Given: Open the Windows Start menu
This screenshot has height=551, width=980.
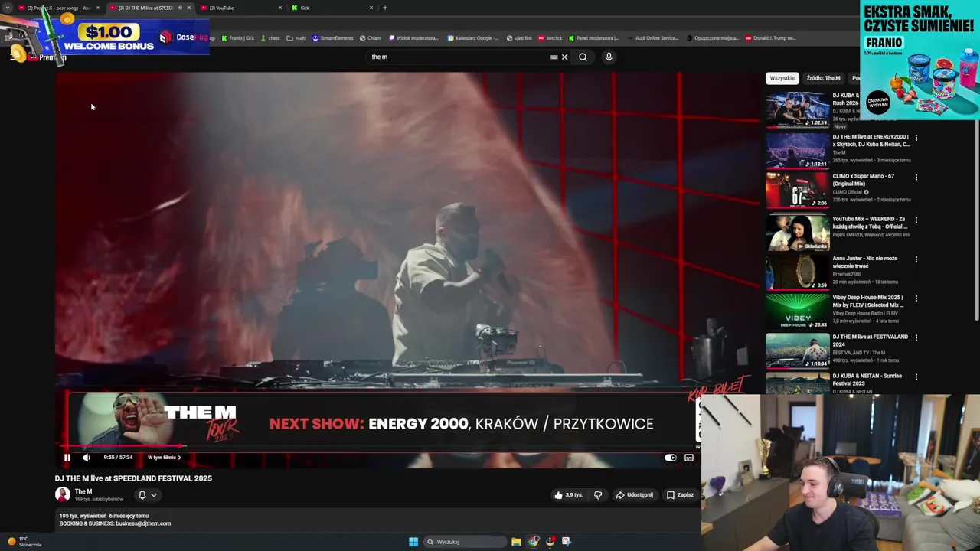Looking at the screenshot, I should click(413, 542).
